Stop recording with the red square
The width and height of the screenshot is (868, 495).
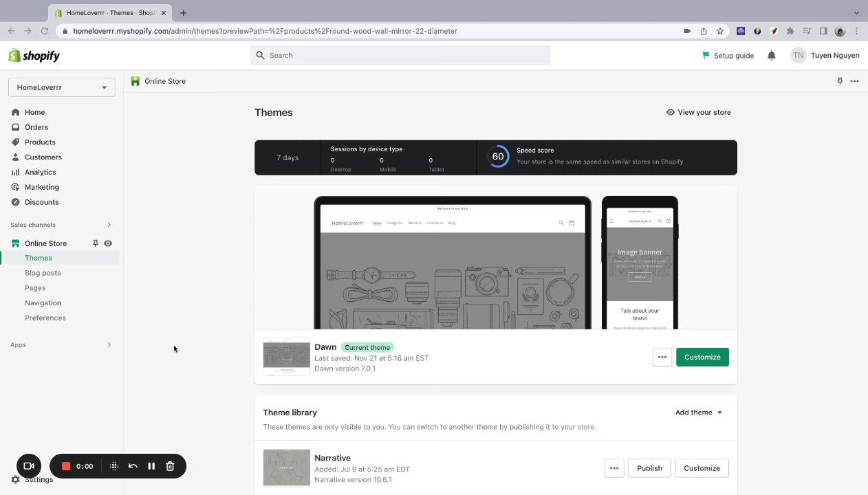click(66, 466)
